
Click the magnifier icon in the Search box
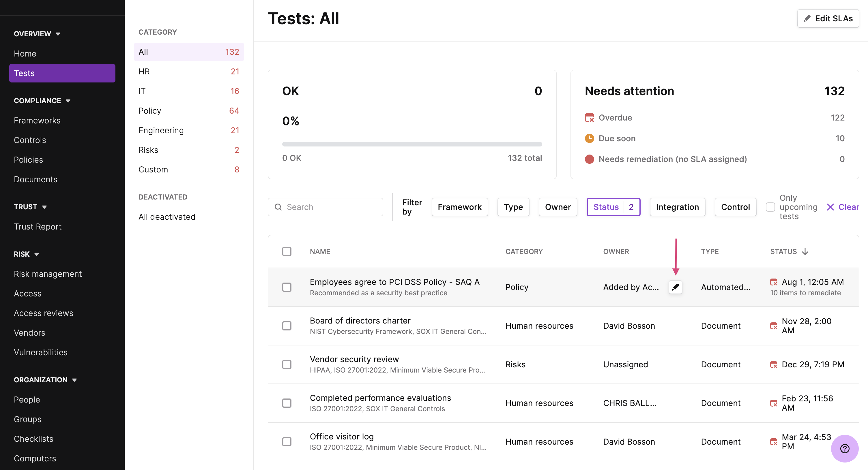click(x=278, y=207)
